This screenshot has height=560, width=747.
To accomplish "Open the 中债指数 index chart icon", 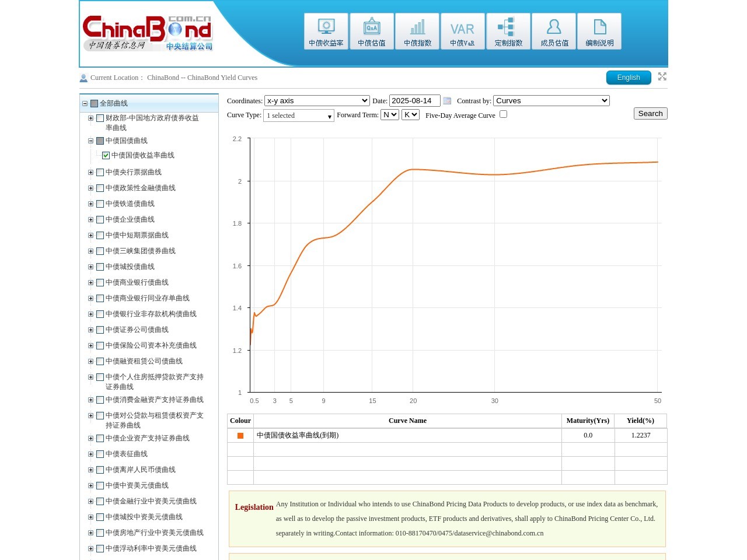I will 417,32.
